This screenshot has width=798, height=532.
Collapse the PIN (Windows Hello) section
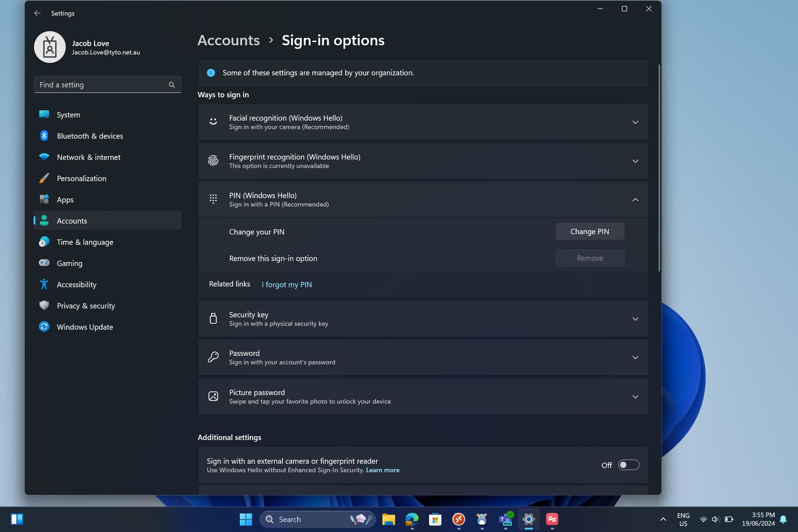(x=635, y=200)
